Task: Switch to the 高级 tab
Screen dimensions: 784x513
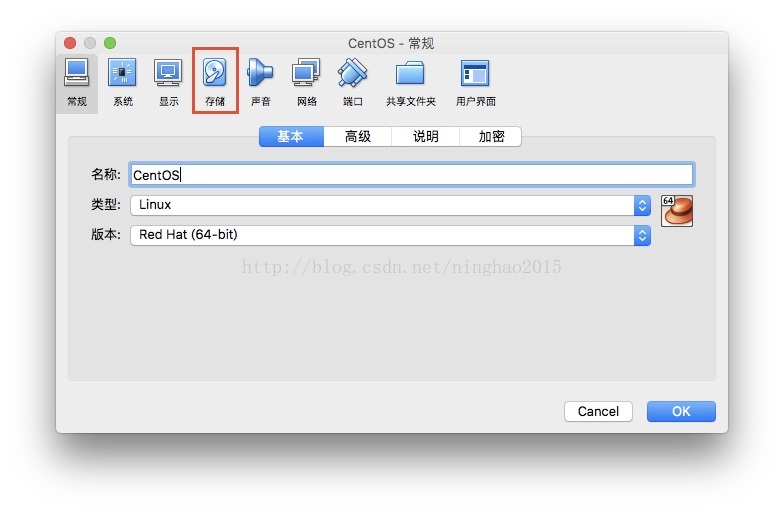Action: (x=358, y=136)
